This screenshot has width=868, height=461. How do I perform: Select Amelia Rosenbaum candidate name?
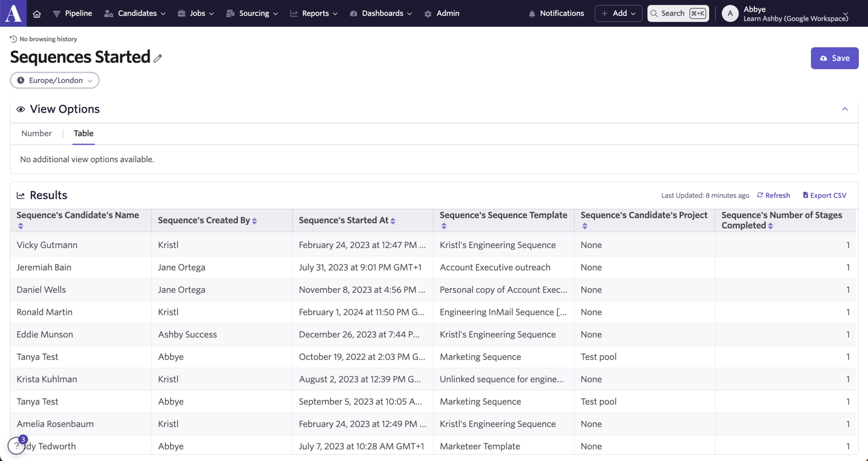[55, 424]
